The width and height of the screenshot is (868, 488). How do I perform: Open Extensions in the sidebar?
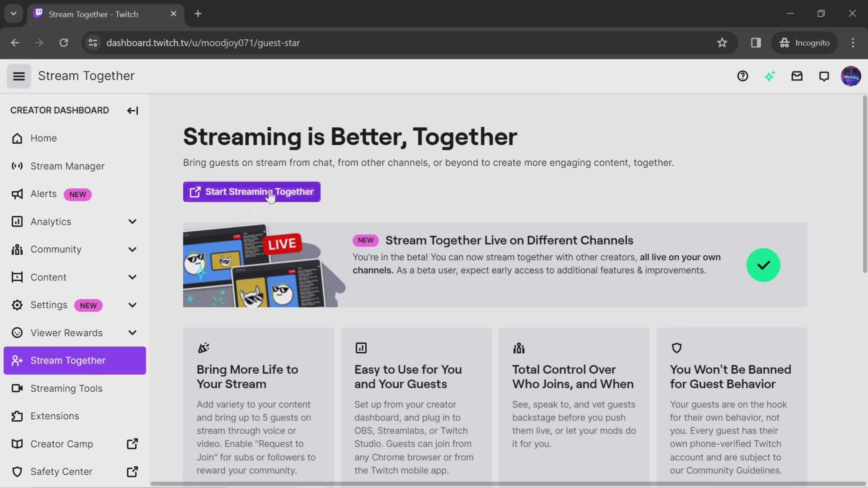click(74, 416)
